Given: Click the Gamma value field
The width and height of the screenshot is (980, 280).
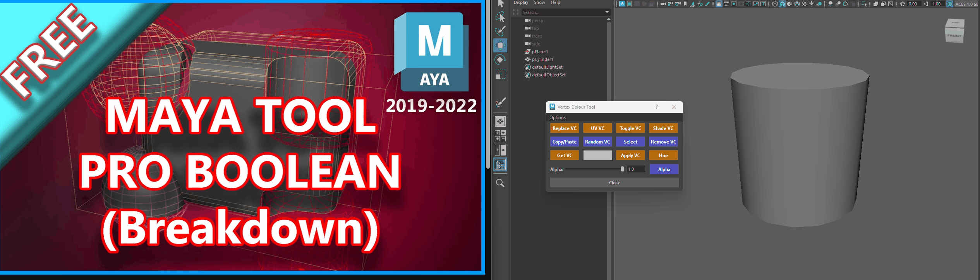Looking at the screenshot, I should [937, 4].
